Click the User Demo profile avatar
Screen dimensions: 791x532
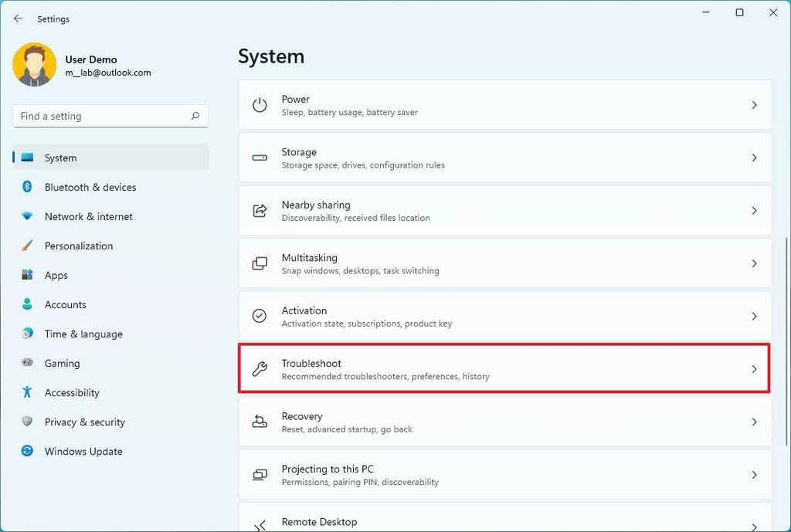pos(34,64)
